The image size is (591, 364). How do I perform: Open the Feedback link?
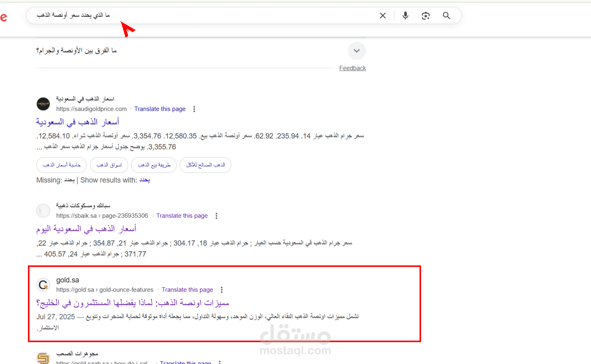pos(352,68)
